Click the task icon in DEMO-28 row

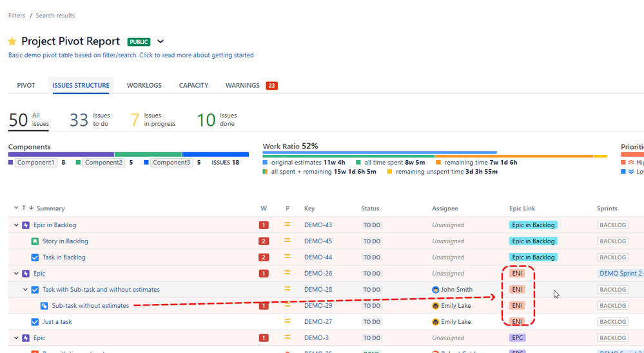pos(35,290)
